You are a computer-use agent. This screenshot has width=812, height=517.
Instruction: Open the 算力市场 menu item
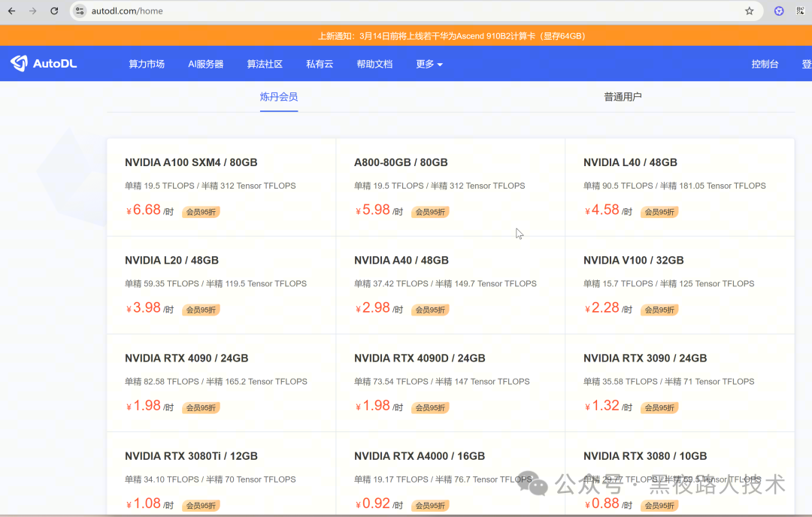click(147, 64)
